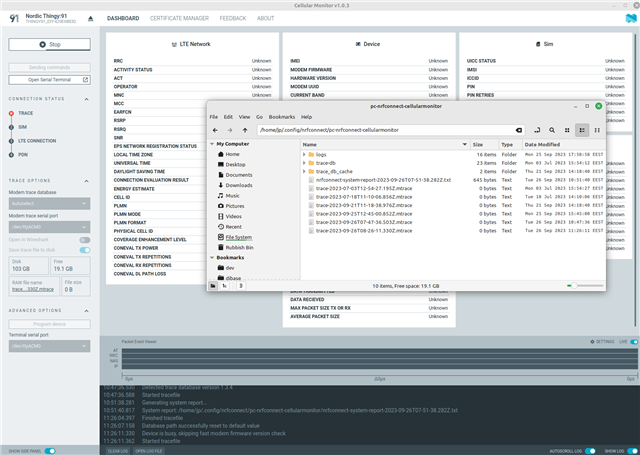Open the RAW trace file link
This screenshot has width=640, height=455.
point(33,289)
